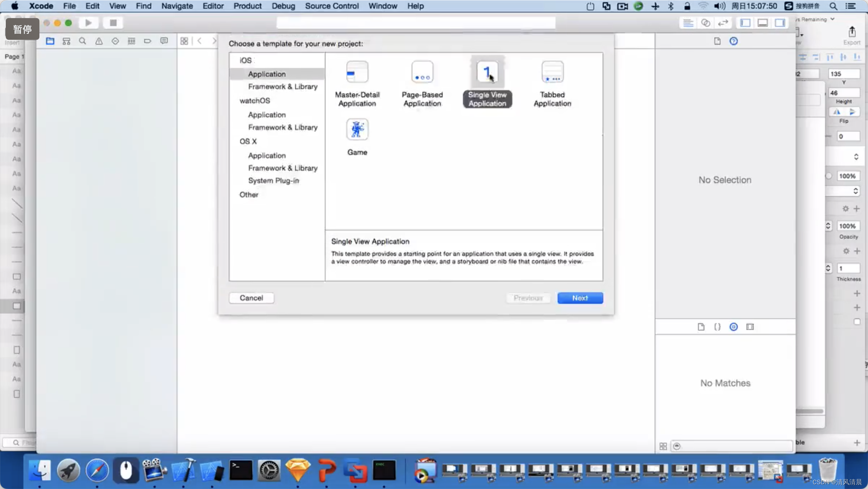Open the Source Control menu

(332, 6)
